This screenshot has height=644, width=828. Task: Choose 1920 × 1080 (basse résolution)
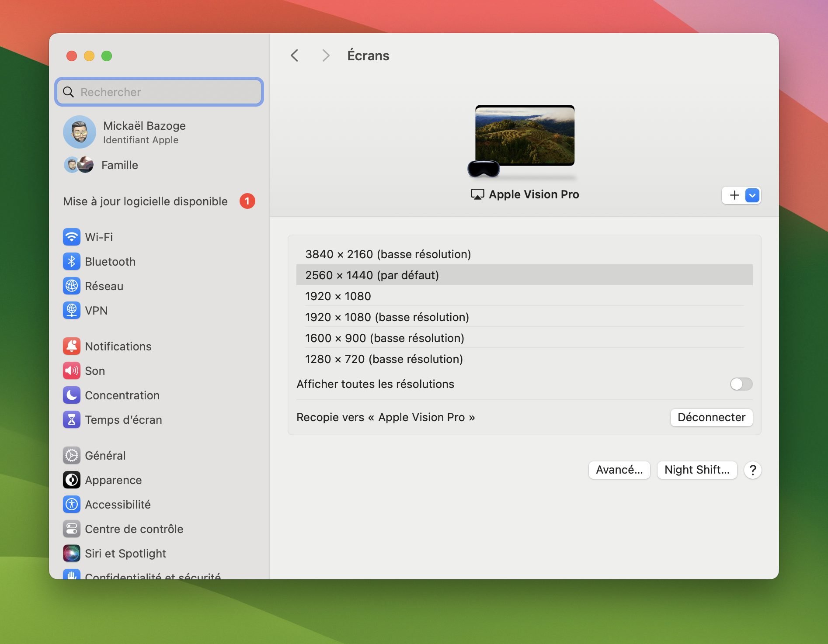[525, 317]
